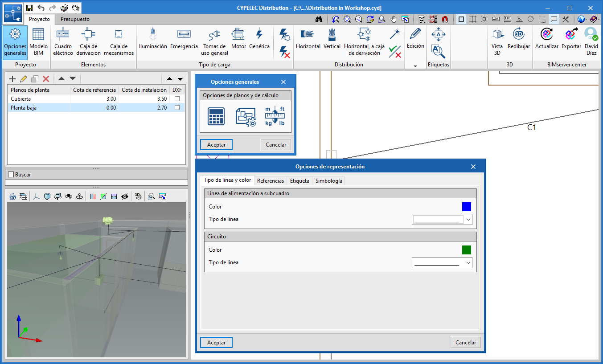Tick the DXF checkbox for Planta baja
Screen dimensions: 603x364
pyautogui.click(x=177, y=108)
